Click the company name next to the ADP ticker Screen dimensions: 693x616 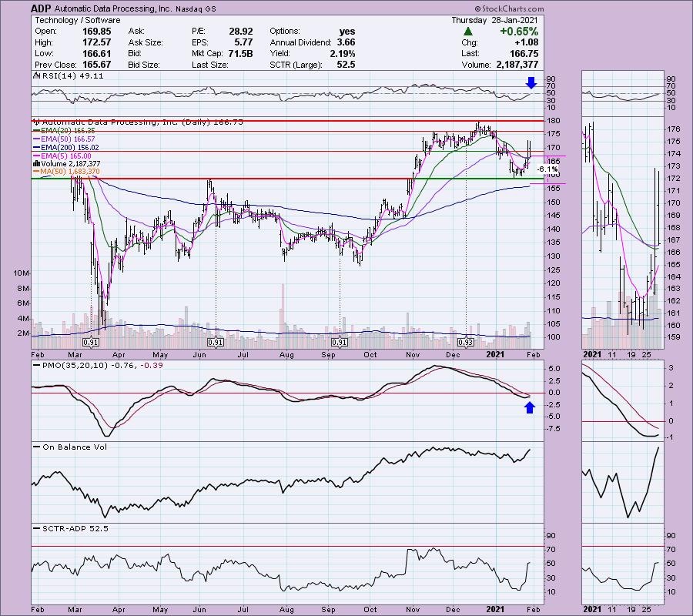click(113, 8)
